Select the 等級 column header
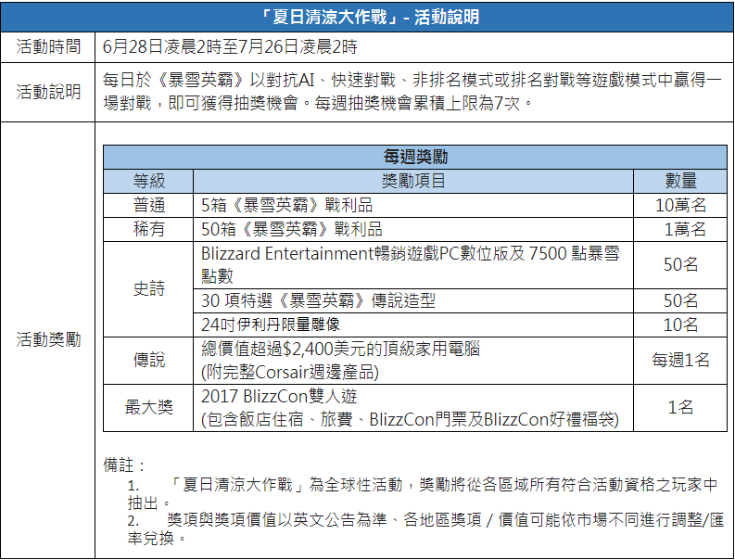 148,181
